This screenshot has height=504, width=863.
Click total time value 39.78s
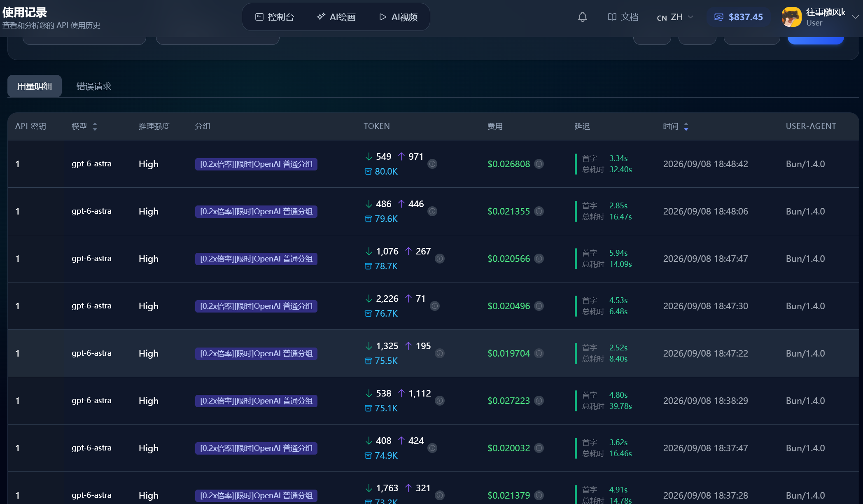tap(620, 406)
